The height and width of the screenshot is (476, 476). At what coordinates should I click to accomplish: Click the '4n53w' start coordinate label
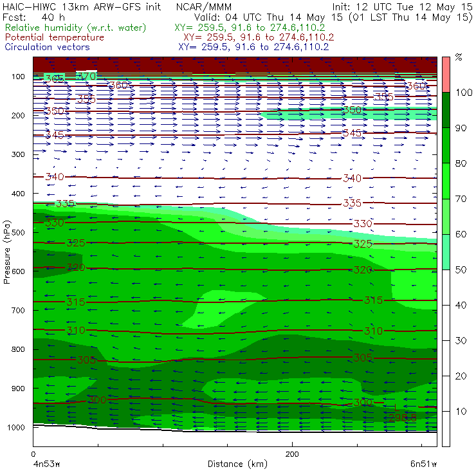[x=46, y=464]
